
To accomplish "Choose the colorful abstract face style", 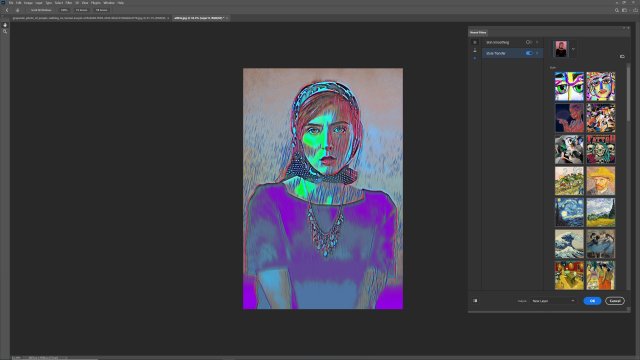I will click(x=600, y=87).
